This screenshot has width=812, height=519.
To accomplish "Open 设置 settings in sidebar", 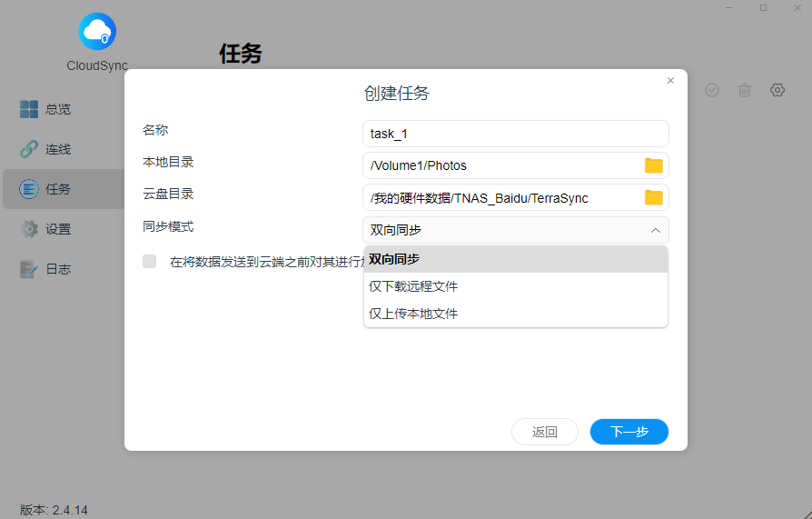I will tap(58, 229).
